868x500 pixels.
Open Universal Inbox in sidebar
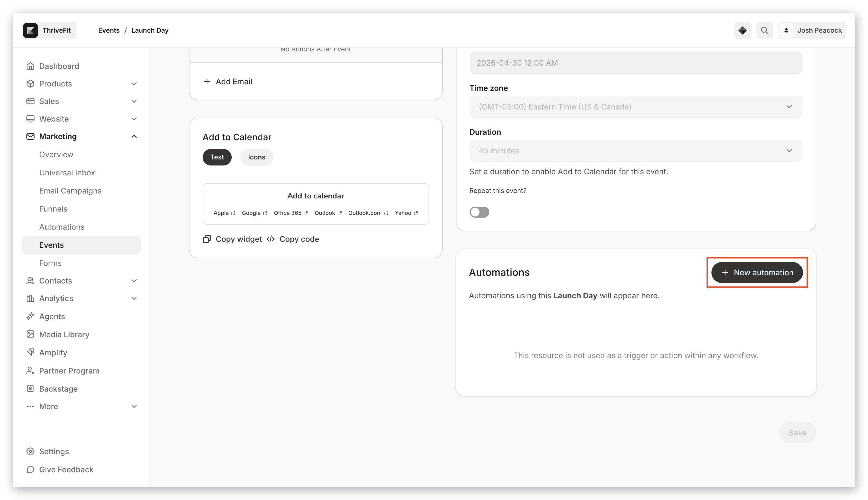pyautogui.click(x=67, y=172)
